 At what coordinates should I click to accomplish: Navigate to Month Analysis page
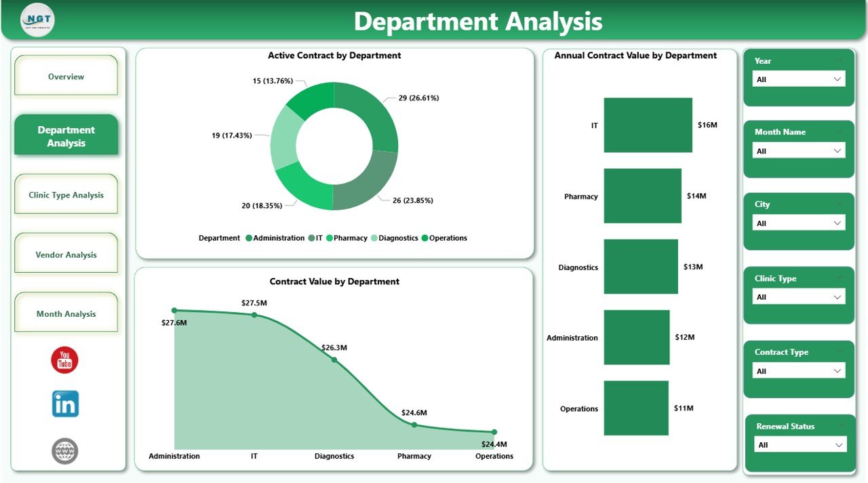66,314
